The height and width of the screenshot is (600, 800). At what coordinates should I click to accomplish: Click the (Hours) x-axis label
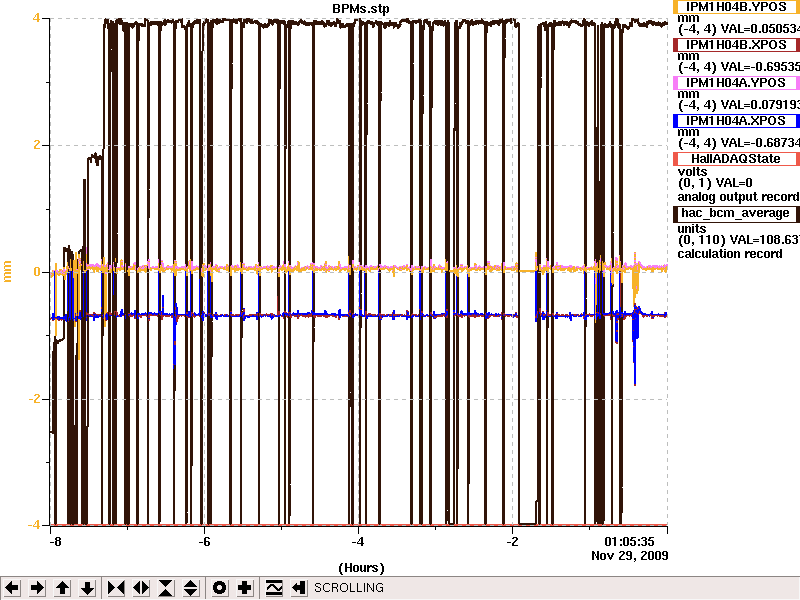361,568
